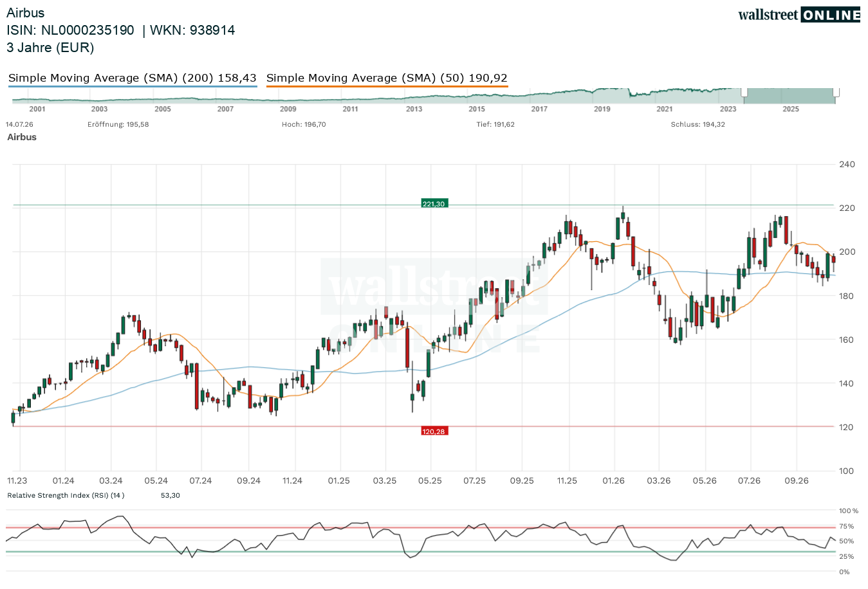Click the 120,28 low price marker
The width and height of the screenshot is (868, 589).
[x=434, y=431]
